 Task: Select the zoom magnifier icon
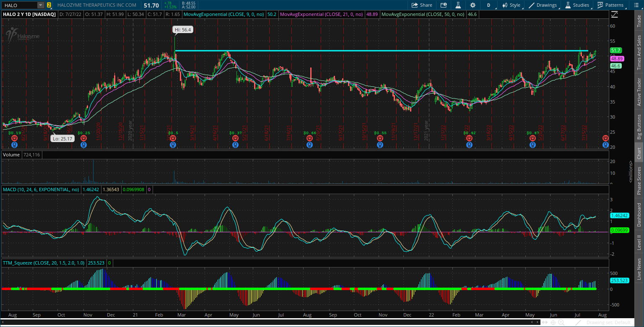click(562, 322)
